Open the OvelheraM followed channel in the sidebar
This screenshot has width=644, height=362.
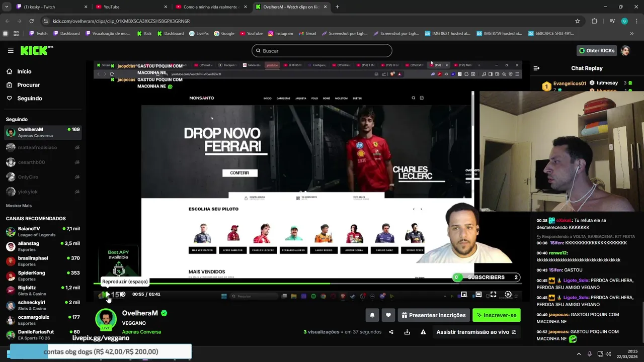click(x=43, y=133)
